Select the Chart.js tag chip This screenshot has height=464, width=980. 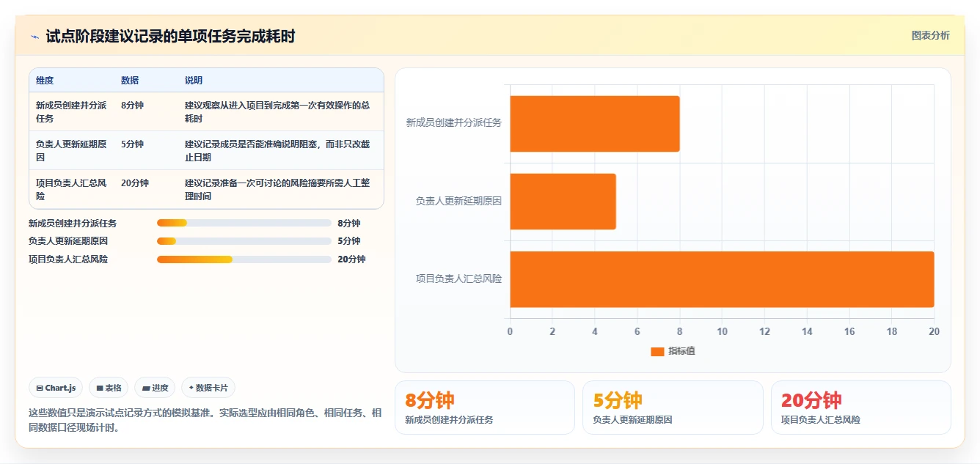pyautogui.click(x=56, y=388)
